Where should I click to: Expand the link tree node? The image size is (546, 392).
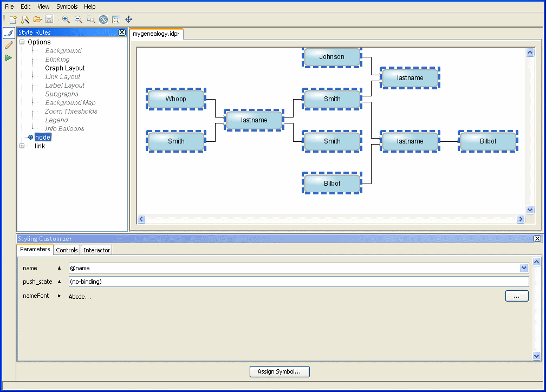[x=22, y=146]
